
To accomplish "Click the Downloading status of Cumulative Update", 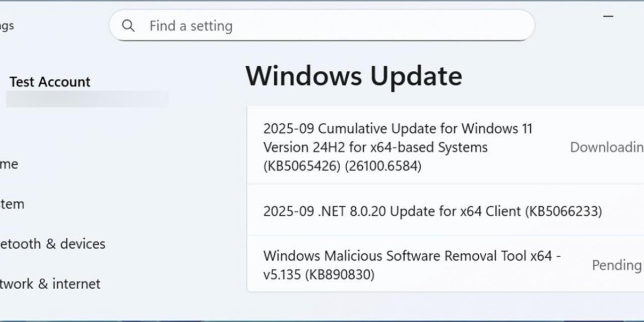I will click(606, 148).
